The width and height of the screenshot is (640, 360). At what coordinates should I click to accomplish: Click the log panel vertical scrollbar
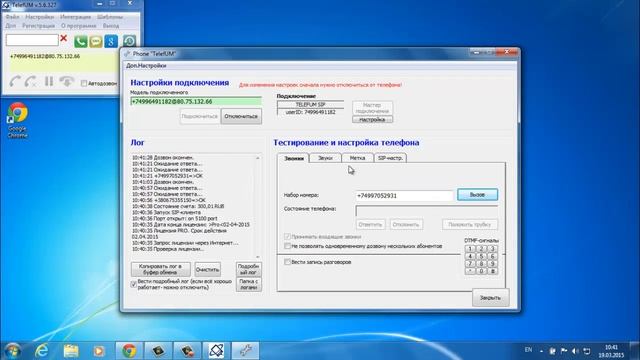tap(258, 206)
